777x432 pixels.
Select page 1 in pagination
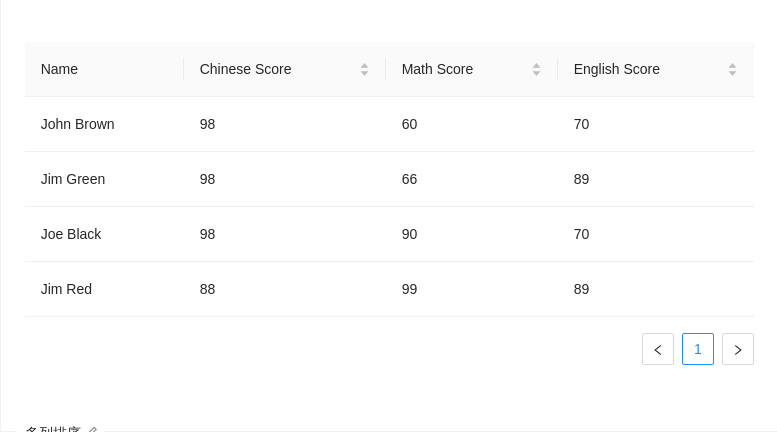click(x=698, y=349)
